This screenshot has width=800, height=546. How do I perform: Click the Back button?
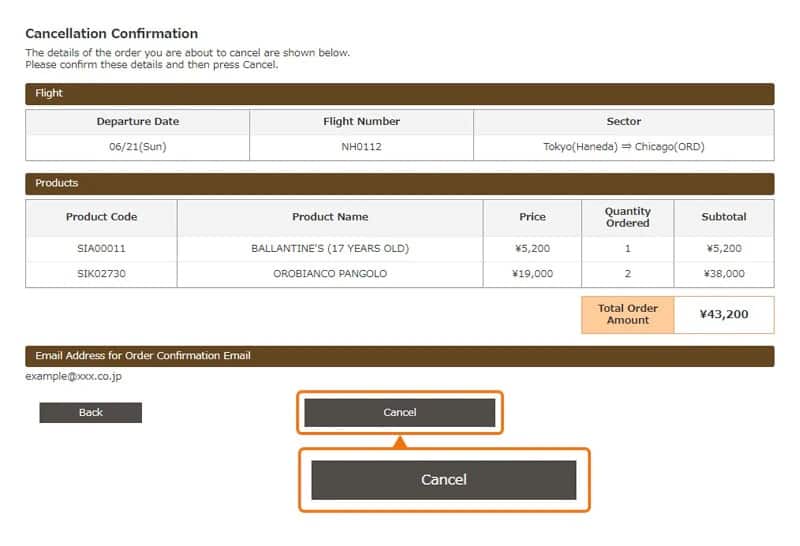pyautogui.click(x=91, y=412)
